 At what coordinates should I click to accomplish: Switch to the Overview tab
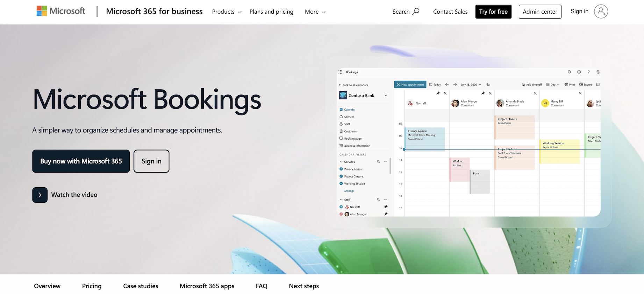(x=47, y=286)
